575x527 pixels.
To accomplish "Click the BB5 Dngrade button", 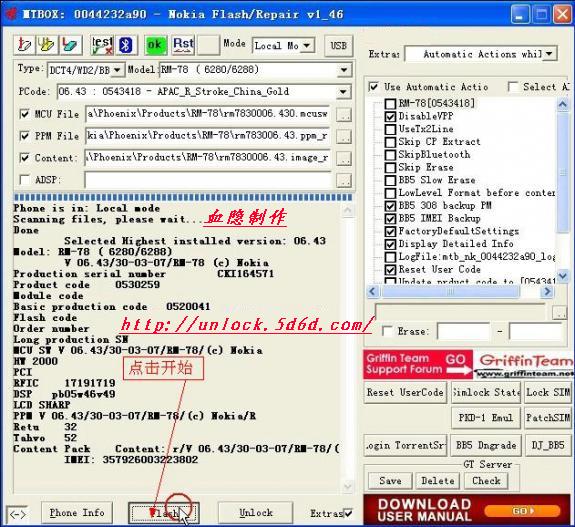I will pos(486,446).
